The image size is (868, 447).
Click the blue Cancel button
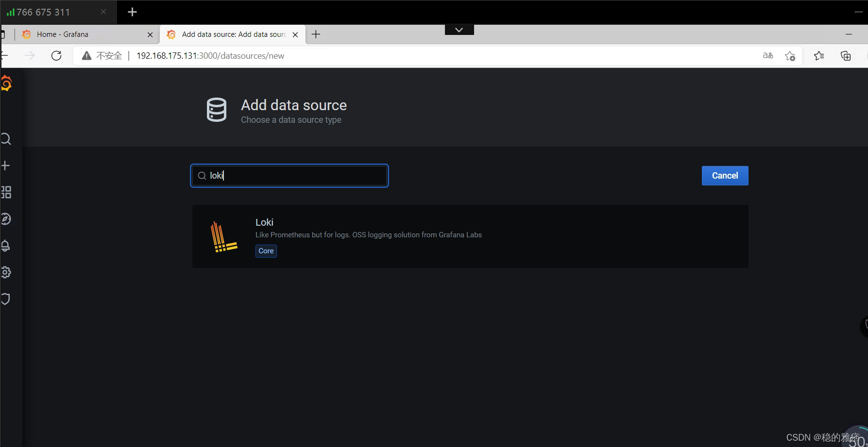[725, 176]
